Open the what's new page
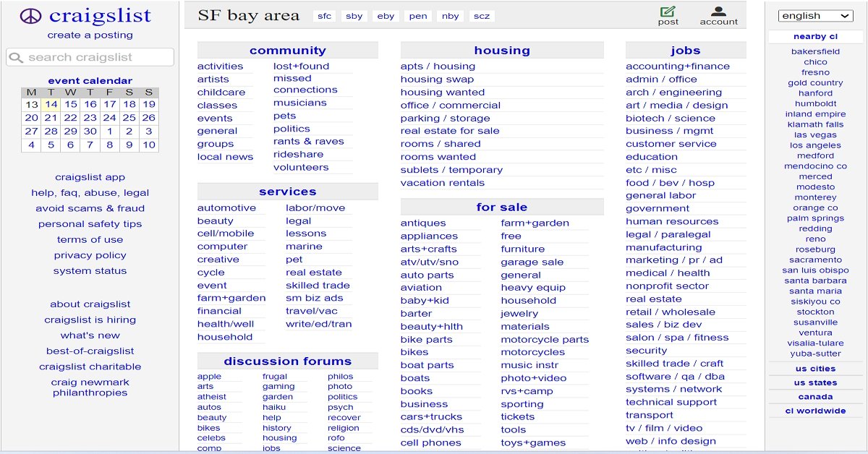Image resolution: width=868 pixels, height=454 pixels. (x=90, y=335)
